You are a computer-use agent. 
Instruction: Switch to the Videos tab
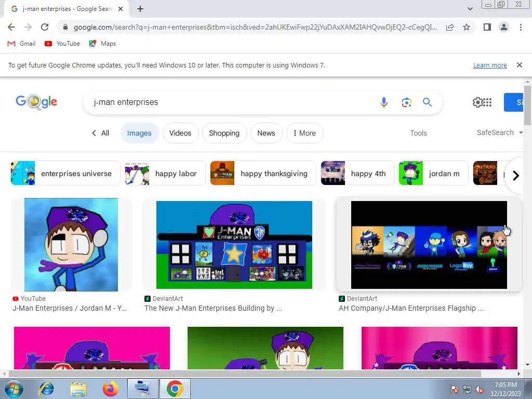tap(180, 133)
